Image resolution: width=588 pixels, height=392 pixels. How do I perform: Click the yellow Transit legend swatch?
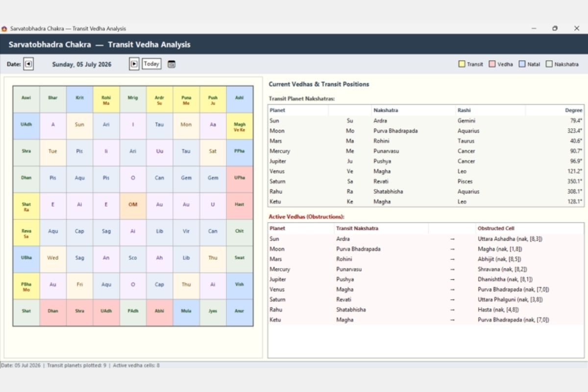coord(462,64)
